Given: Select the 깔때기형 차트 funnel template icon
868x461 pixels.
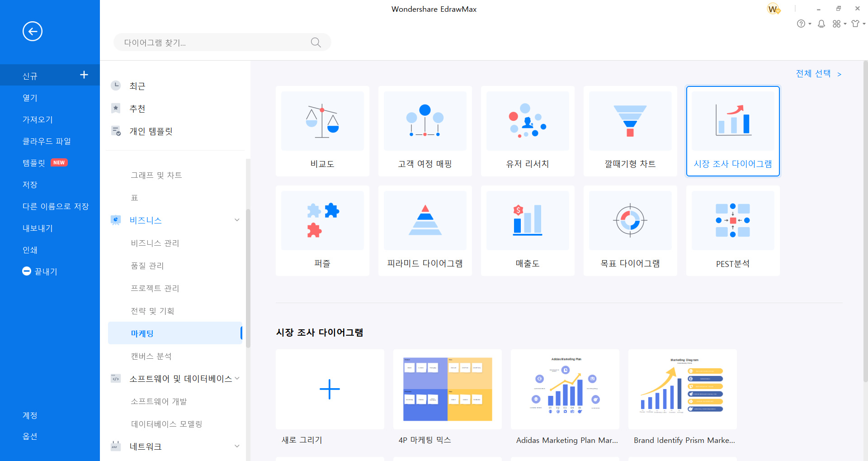Looking at the screenshot, I should [x=630, y=121].
